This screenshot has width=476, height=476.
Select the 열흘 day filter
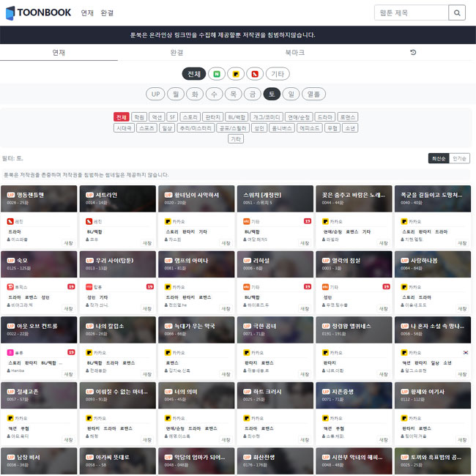[313, 94]
